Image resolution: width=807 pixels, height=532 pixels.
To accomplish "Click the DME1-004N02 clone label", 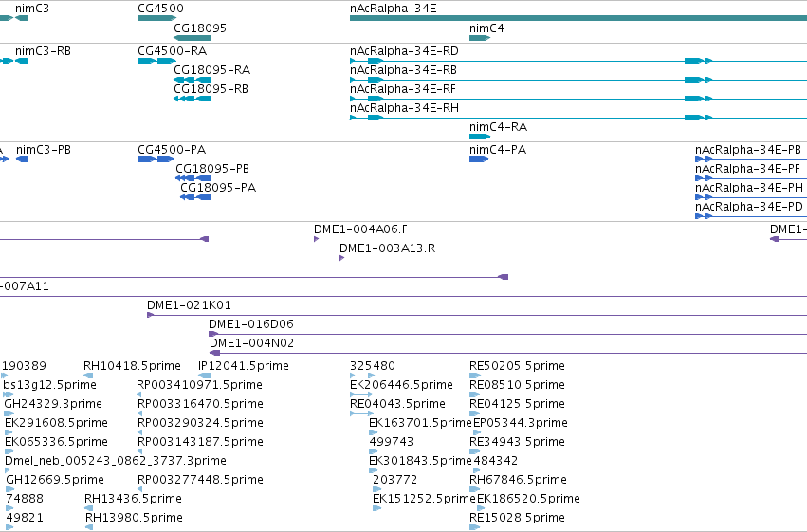I will [x=251, y=343].
